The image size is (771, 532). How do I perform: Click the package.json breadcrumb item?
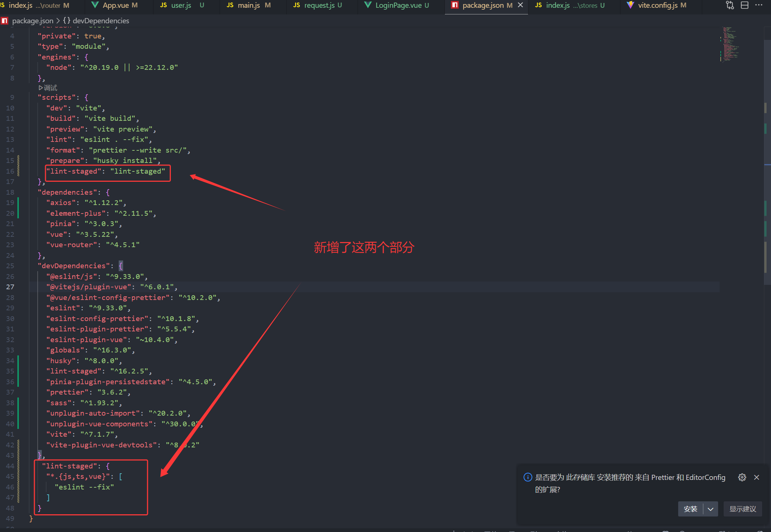pyautogui.click(x=33, y=21)
